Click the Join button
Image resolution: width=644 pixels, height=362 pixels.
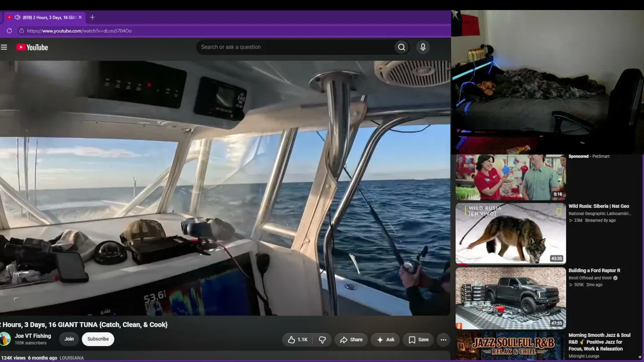coord(69,339)
